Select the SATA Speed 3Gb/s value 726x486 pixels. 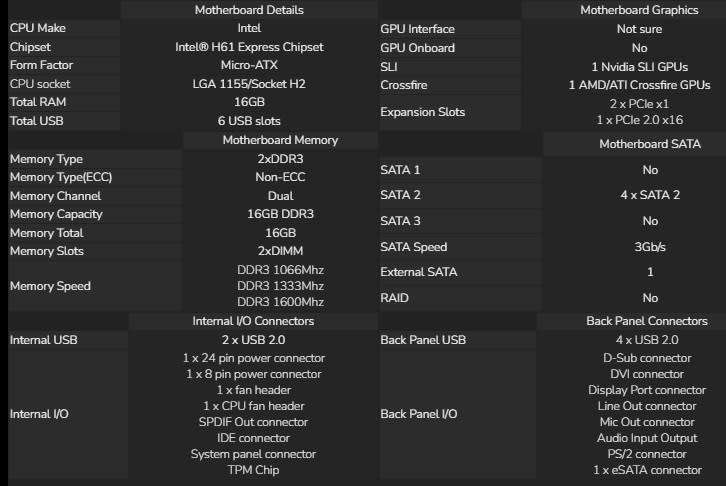(650, 247)
